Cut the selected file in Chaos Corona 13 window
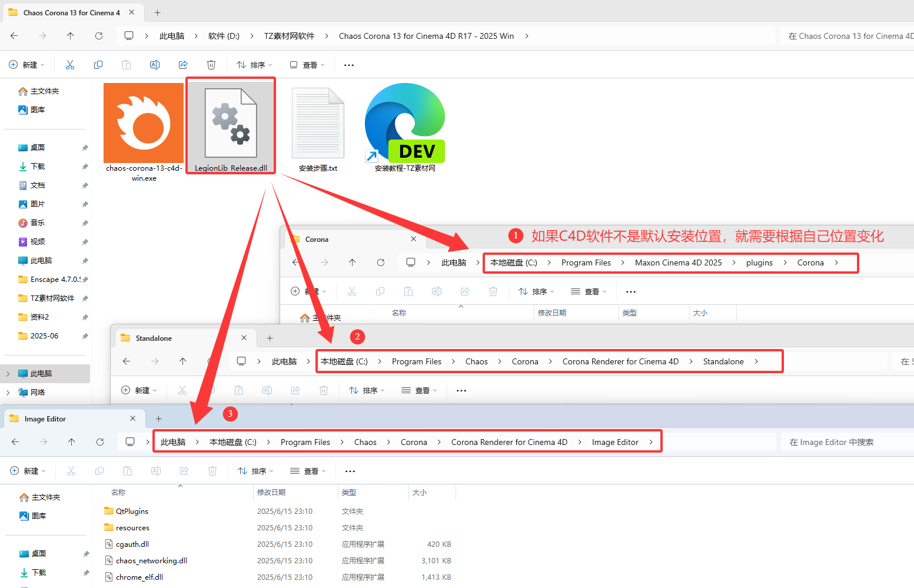Viewport: 914px width, 588px height. 70,65
